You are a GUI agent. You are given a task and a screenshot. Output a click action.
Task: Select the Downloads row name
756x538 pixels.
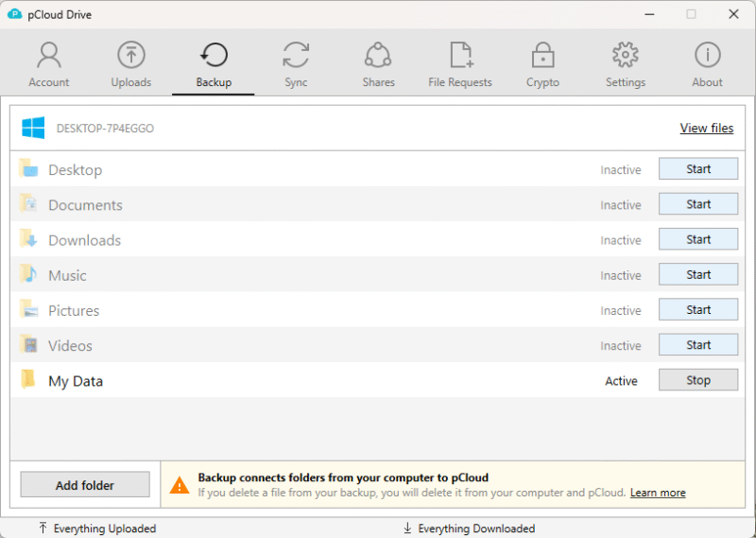[84, 240]
